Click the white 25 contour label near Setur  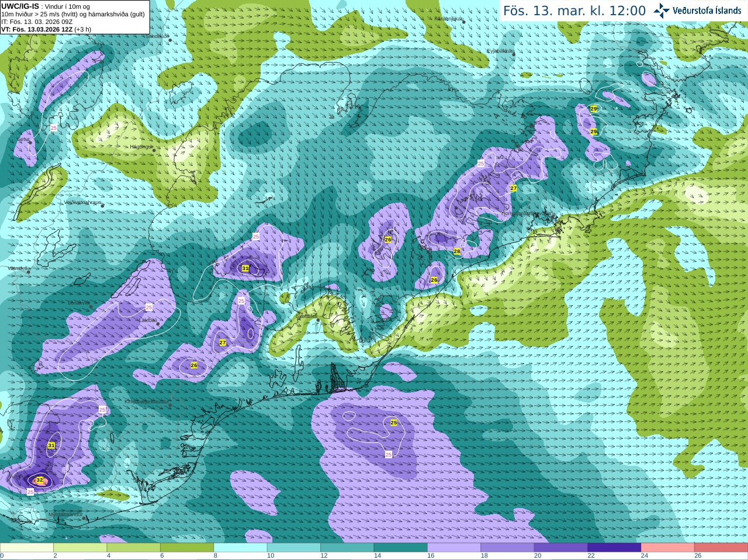coord(54,127)
